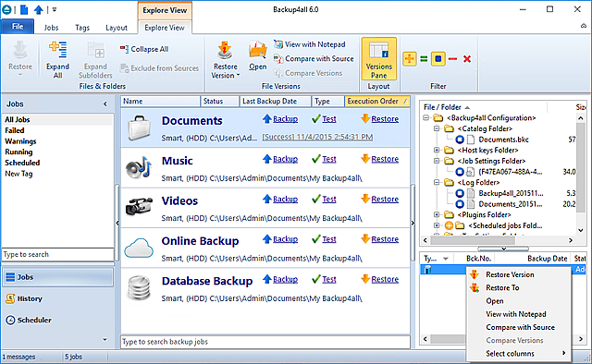Switch to the Tags ribbon tab
The height and width of the screenshot is (364, 592).
pyautogui.click(x=82, y=28)
